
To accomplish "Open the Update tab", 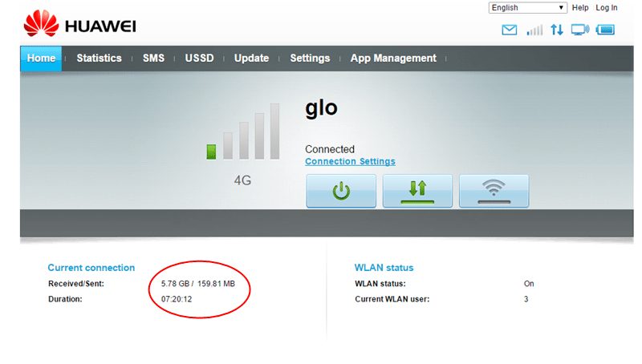I will [x=251, y=59].
